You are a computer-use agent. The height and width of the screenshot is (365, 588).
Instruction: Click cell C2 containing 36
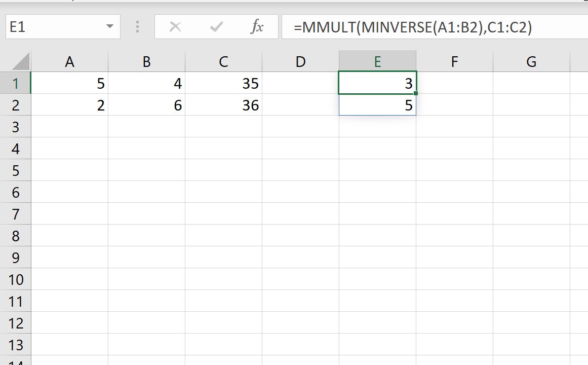click(223, 105)
